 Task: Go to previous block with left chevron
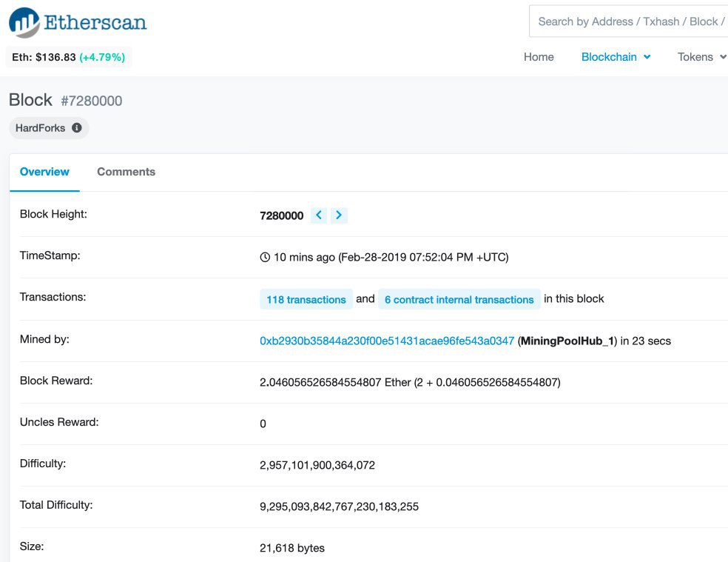[x=319, y=215]
